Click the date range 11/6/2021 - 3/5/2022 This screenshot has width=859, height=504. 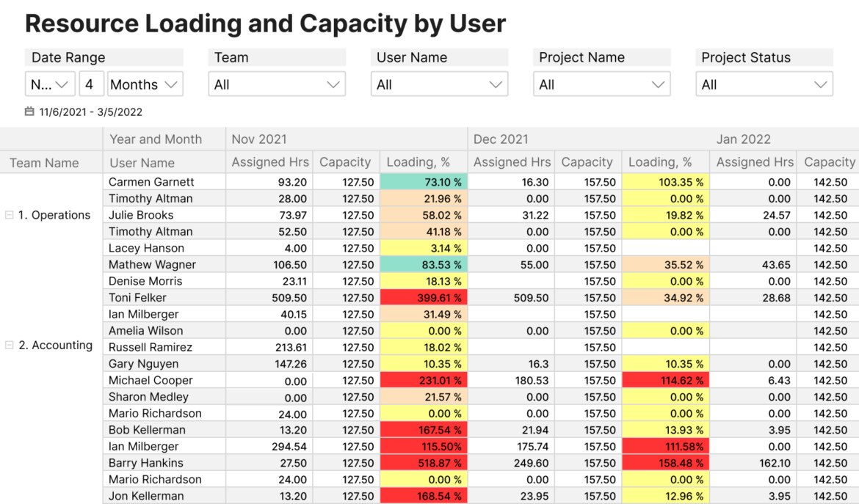(81, 112)
